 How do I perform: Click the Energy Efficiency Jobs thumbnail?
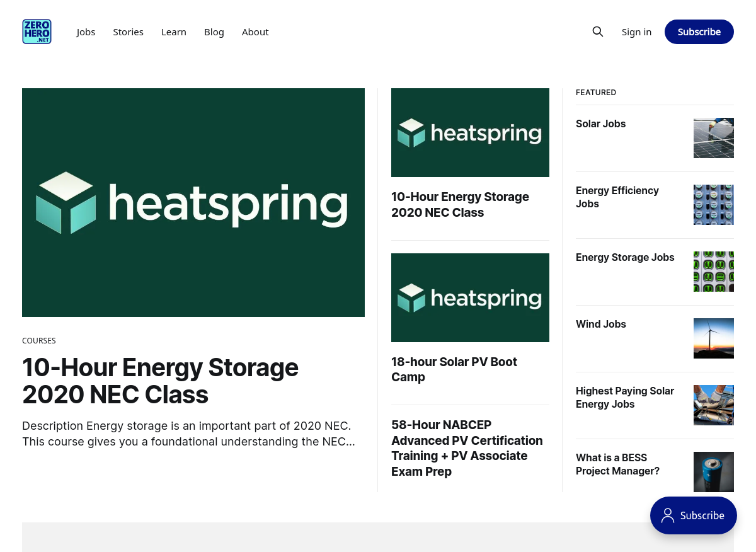[x=714, y=205]
